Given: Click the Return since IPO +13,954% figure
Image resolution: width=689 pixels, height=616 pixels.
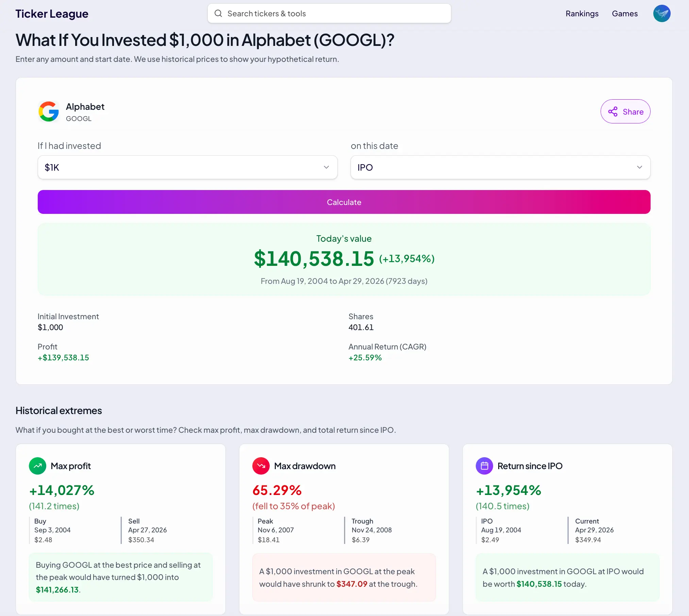Looking at the screenshot, I should pyautogui.click(x=508, y=490).
